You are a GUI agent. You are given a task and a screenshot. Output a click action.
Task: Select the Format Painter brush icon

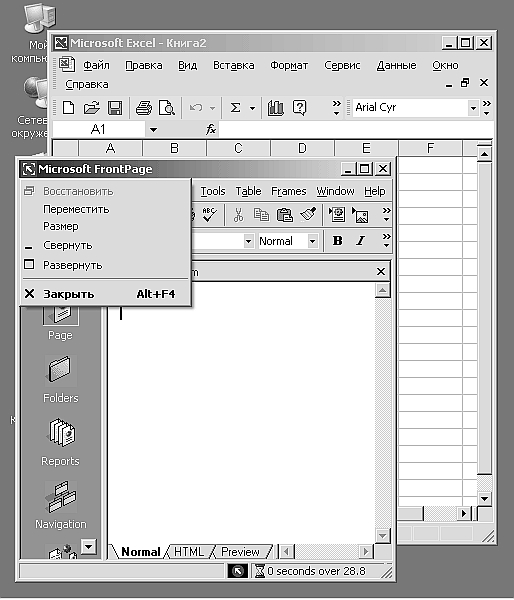(x=308, y=215)
